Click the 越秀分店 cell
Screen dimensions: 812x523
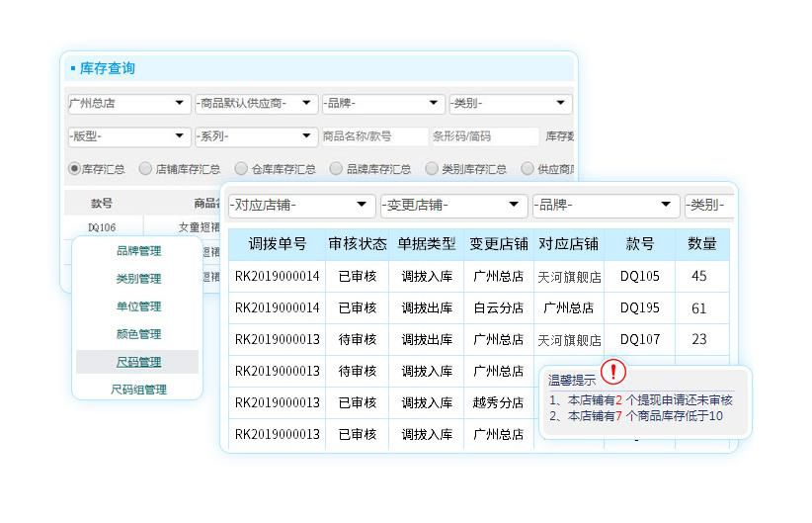click(499, 402)
